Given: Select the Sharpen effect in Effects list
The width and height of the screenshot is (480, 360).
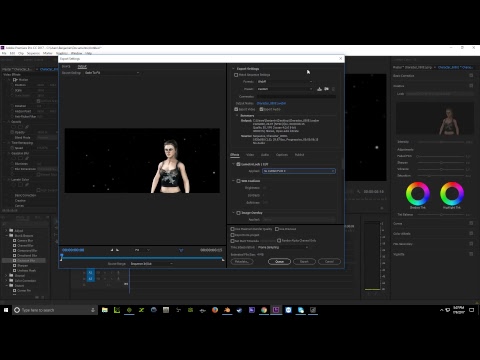Looking at the screenshot, I should 23,265.
